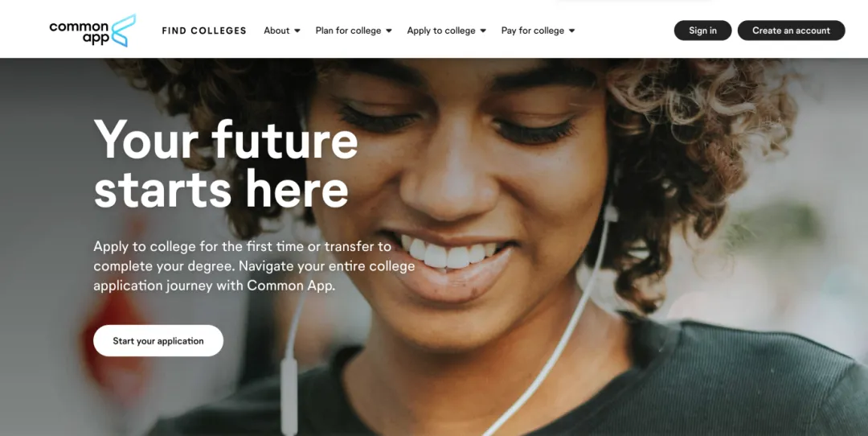Click the Sign in button

point(702,31)
